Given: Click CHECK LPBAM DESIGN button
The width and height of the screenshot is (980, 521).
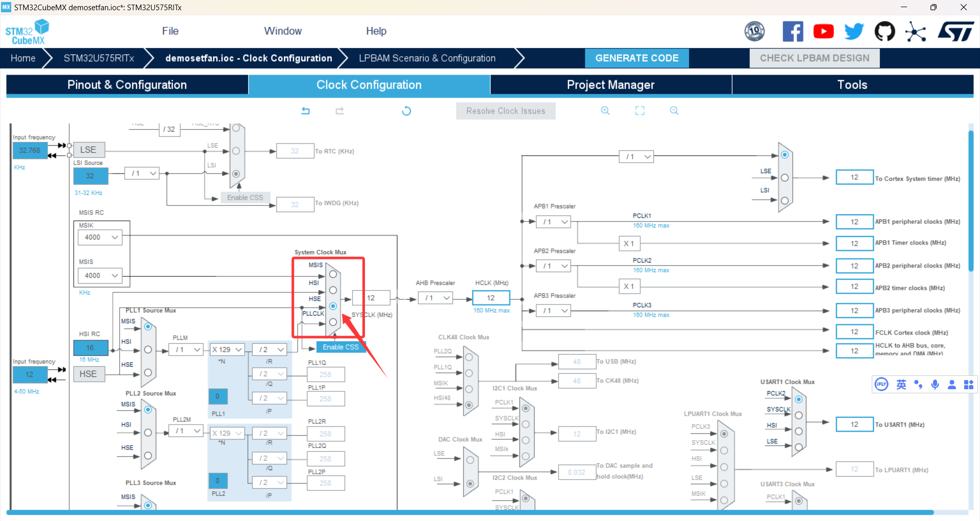Looking at the screenshot, I should tap(814, 58).
